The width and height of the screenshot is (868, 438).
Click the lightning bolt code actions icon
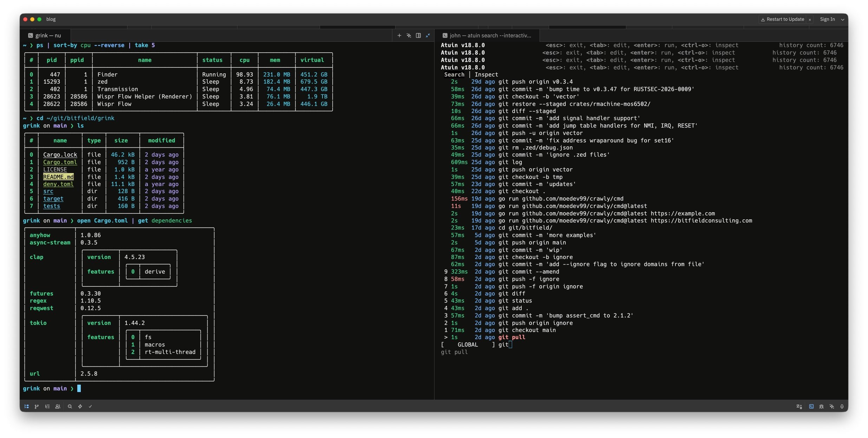(x=80, y=406)
